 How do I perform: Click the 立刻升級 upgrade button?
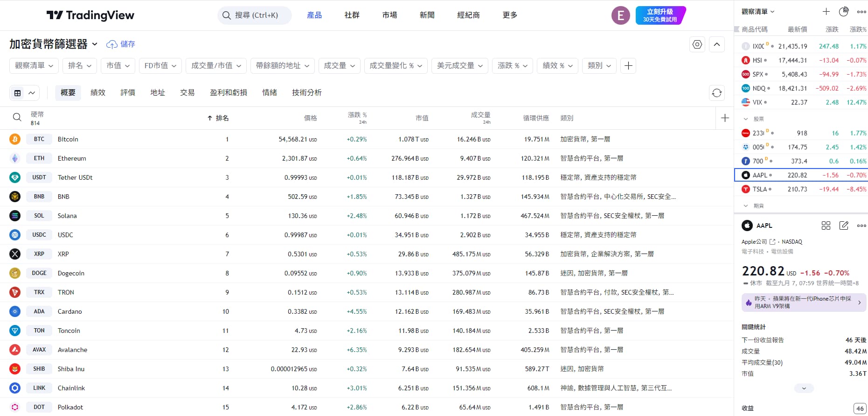coord(660,15)
